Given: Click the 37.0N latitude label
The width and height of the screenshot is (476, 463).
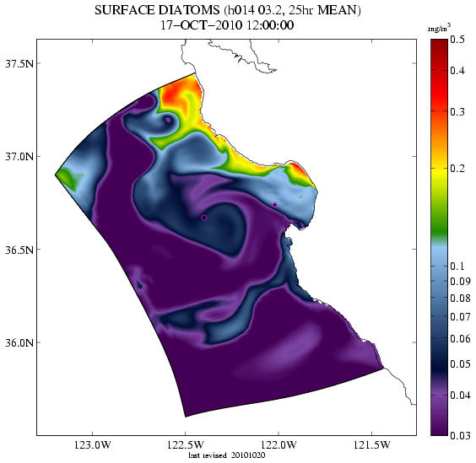Looking at the screenshot, I should tap(19, 157).
